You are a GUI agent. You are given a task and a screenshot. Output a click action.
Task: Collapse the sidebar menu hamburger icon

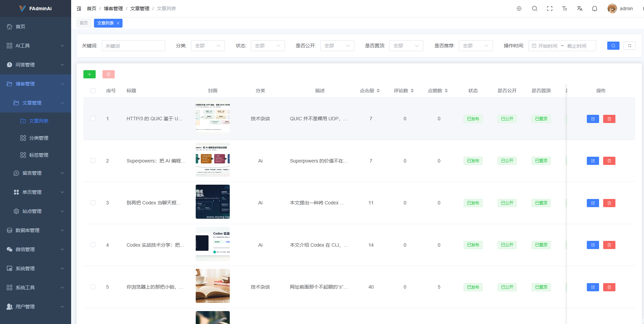tap(79, 9)
